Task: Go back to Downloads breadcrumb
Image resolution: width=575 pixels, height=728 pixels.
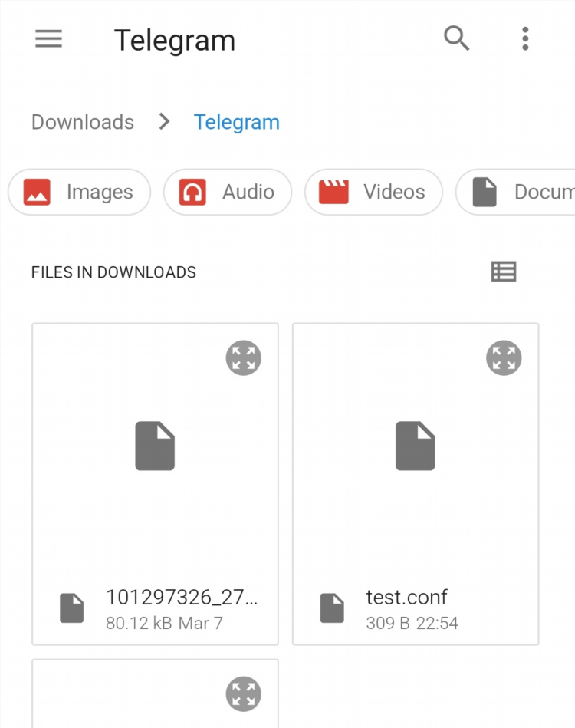Action: point(83,122)
